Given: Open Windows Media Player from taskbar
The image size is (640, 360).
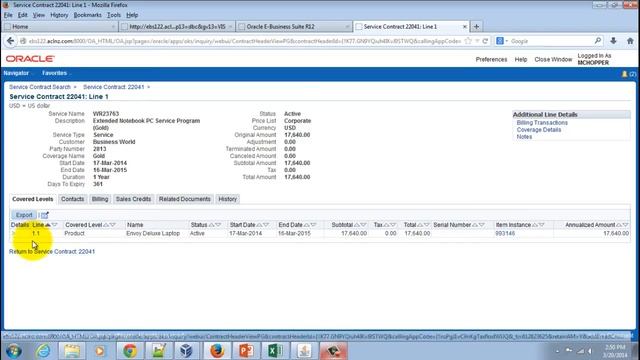Looking at the screenshot, I should 100,351.
